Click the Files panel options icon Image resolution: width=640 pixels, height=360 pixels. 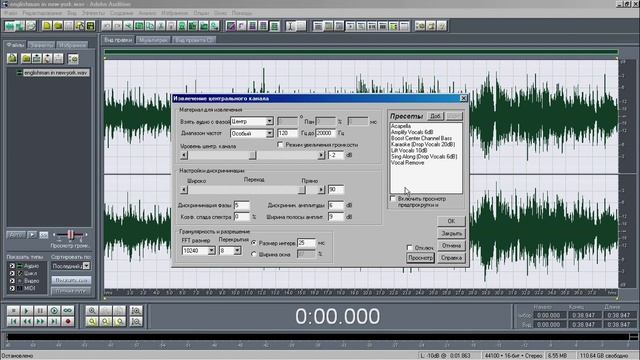(x=73, y=59)
